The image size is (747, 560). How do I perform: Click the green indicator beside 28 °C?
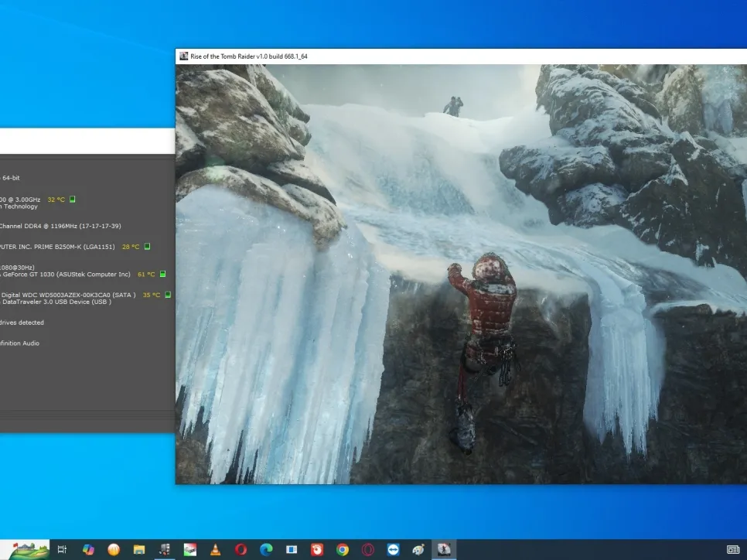[147, 247]
